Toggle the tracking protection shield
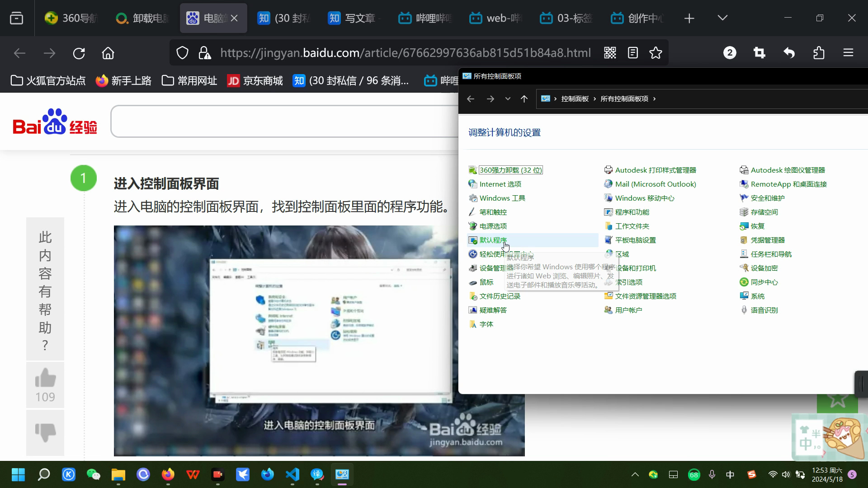Screen dimensions: 868x488 [182, 52]
